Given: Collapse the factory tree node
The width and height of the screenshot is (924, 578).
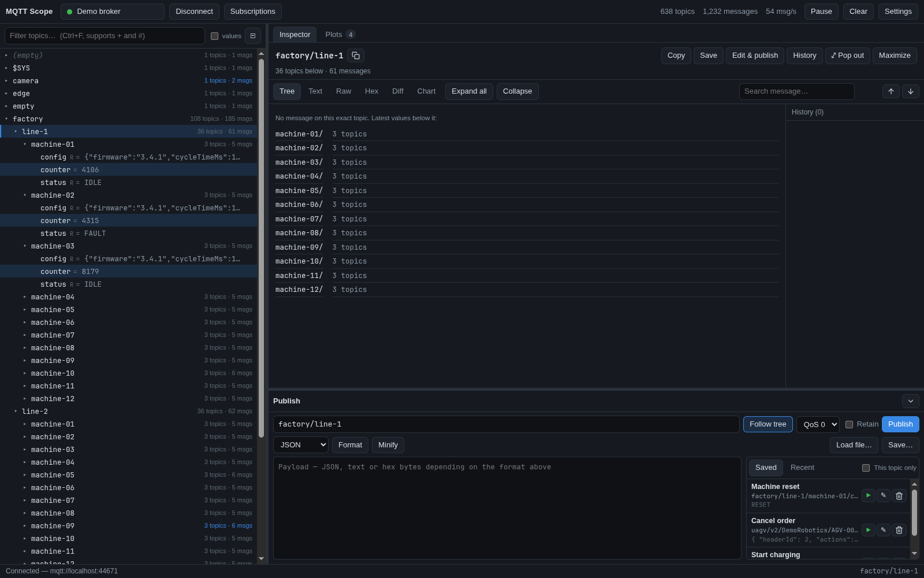Looking at the screenshot, I should pyautogui.click(x=6, y=119).
